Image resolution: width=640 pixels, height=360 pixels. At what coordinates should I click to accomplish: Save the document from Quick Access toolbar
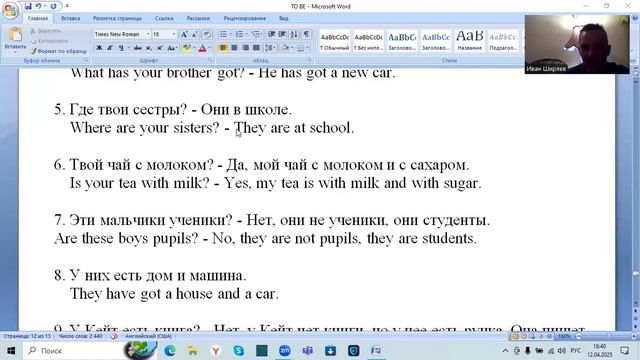coord(28,6)
